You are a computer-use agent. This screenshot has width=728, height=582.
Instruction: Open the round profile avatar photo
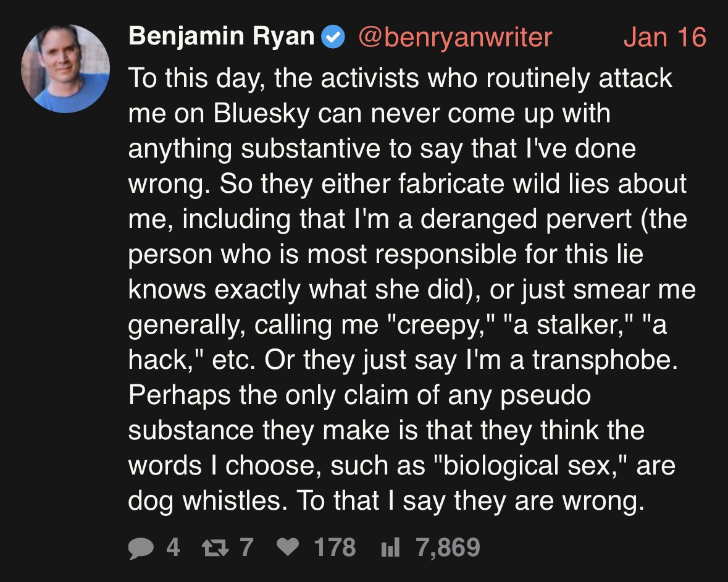point(65,69)
